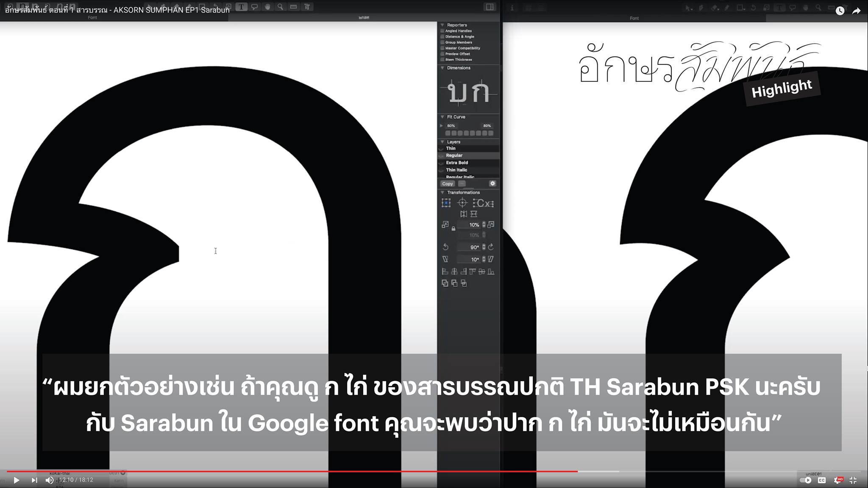Exit full screen mode
868x488 pixels.
pos(853,480)
